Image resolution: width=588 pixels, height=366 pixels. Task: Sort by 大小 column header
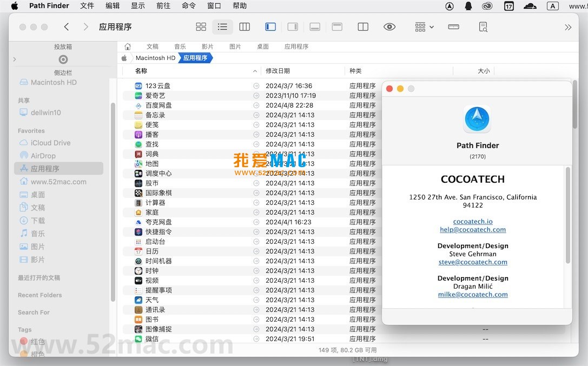click(x=484, y=71)
